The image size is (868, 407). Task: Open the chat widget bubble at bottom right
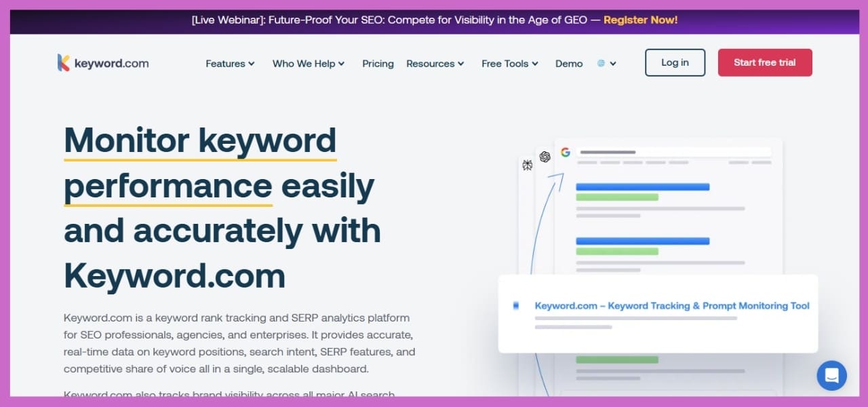(x=831, y=375)
